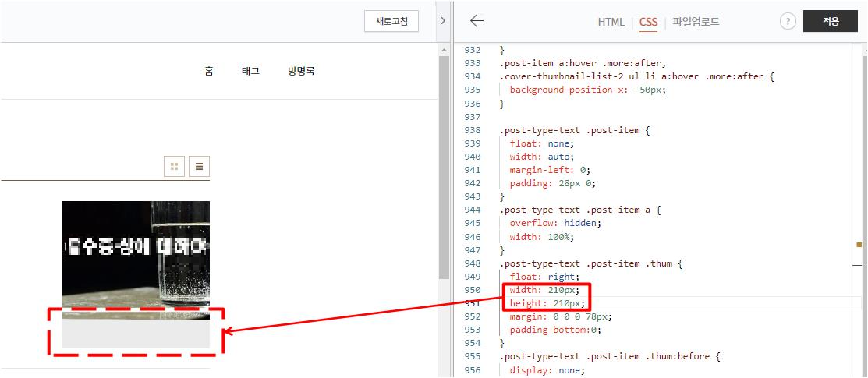This screenshot has width=868, height=378.
Task: Click line 945 overflow: hidden
Action: tap(555, 223)
